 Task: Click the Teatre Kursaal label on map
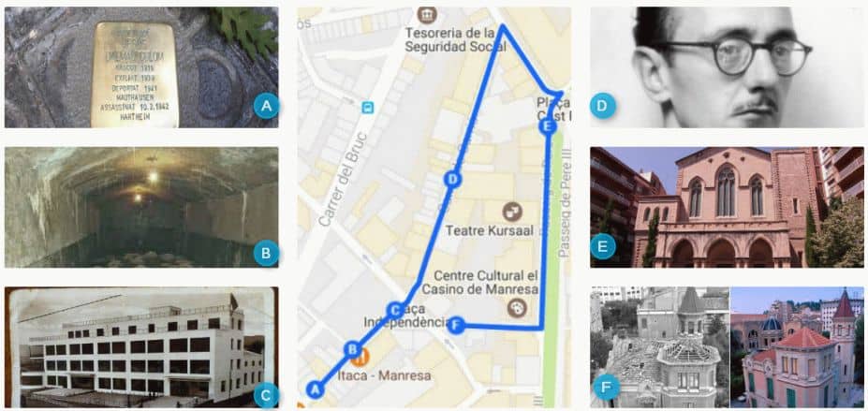point(490,230)
